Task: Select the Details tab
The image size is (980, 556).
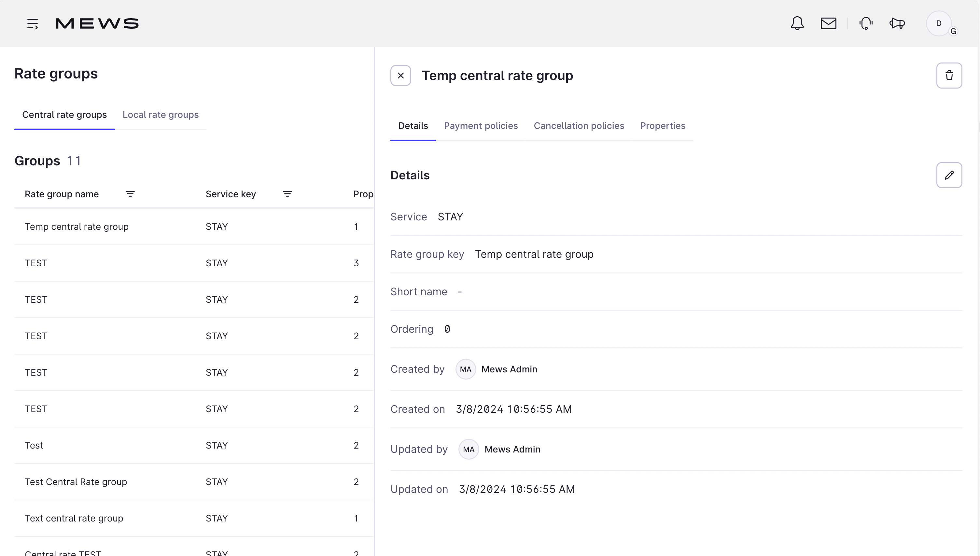Action: tap(413, 126)
